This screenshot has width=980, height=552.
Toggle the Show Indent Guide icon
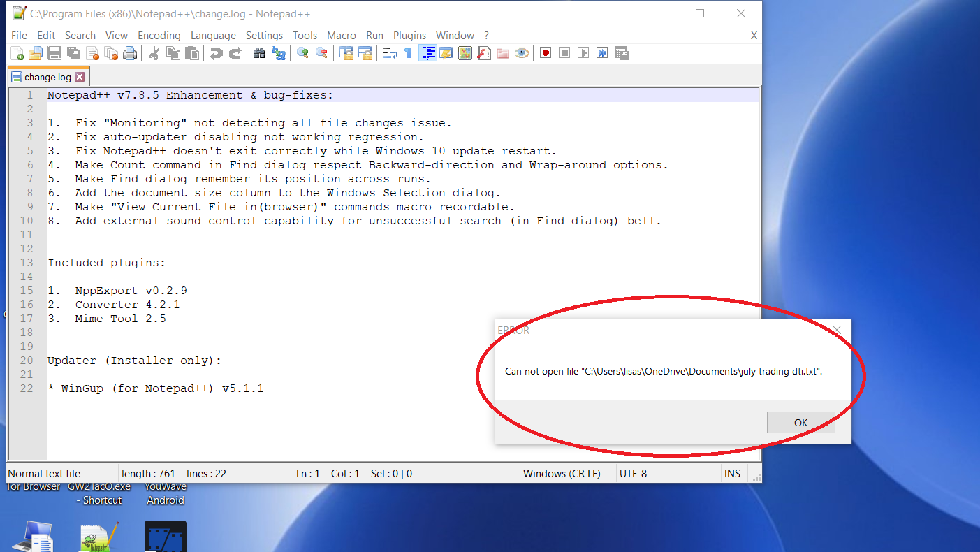(427, 53)
